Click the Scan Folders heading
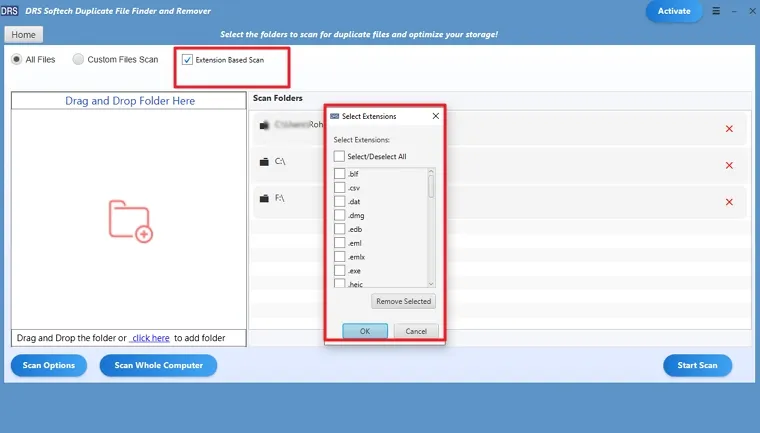This screenshot has height=433, width=760. (278, 98)
